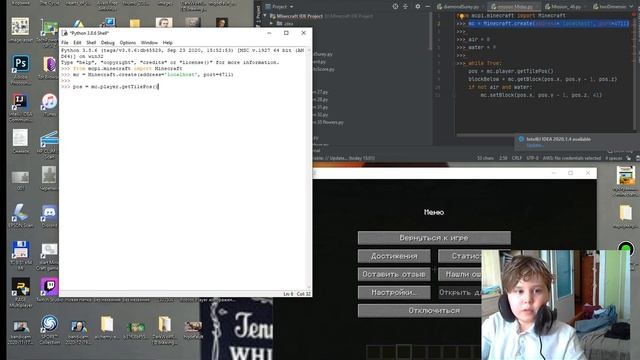This screenshot has width=640, height=360.
Task: Open the Window menu in Python Shell
Action: tap(149, 42)
